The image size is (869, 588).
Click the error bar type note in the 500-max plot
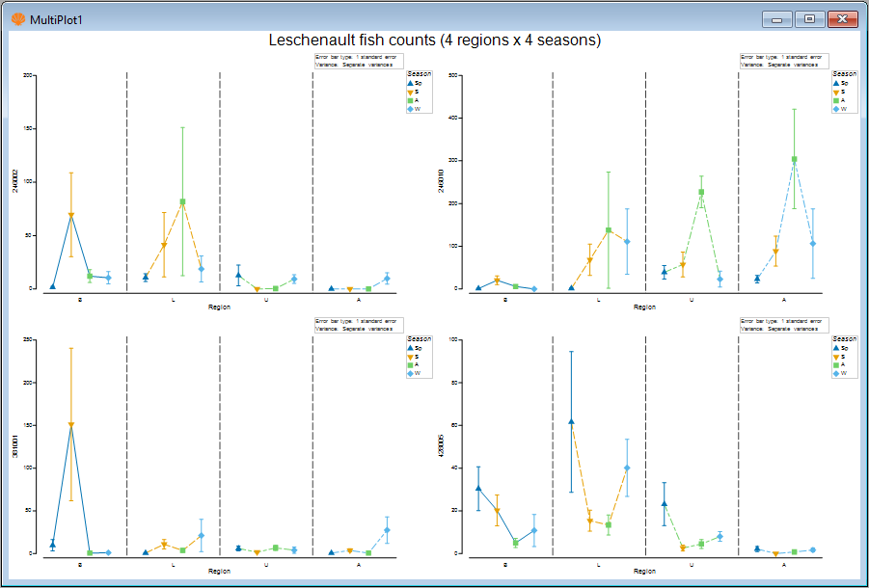(784, 61)
